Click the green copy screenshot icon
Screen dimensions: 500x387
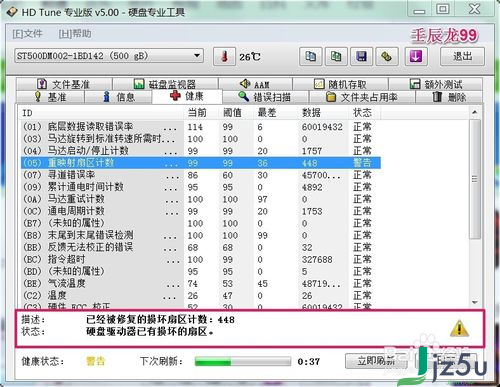[x=336, y=56]
